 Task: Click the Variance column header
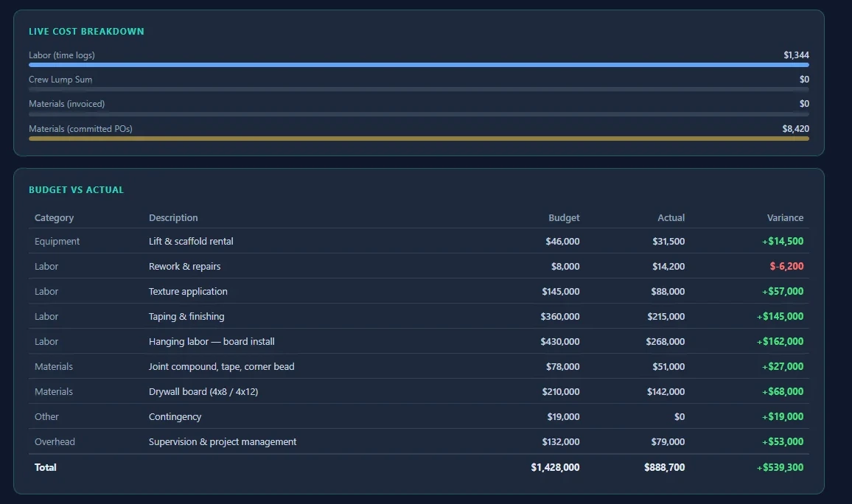pyautogui.click(x=785, y=218)
